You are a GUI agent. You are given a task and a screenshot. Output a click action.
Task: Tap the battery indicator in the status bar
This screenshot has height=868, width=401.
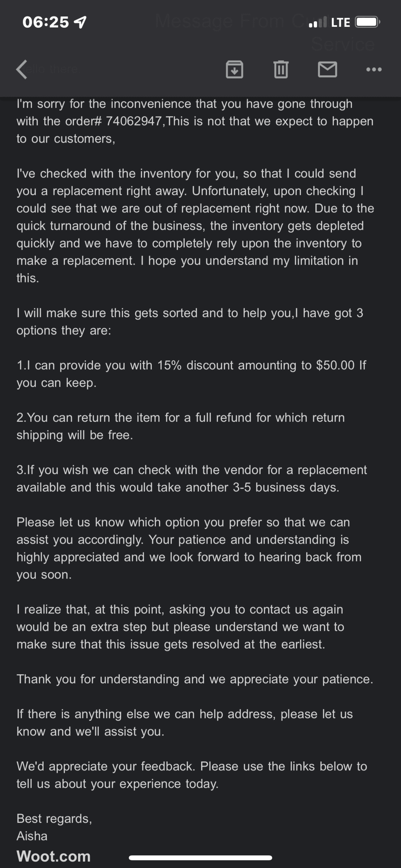click(367, 22)
